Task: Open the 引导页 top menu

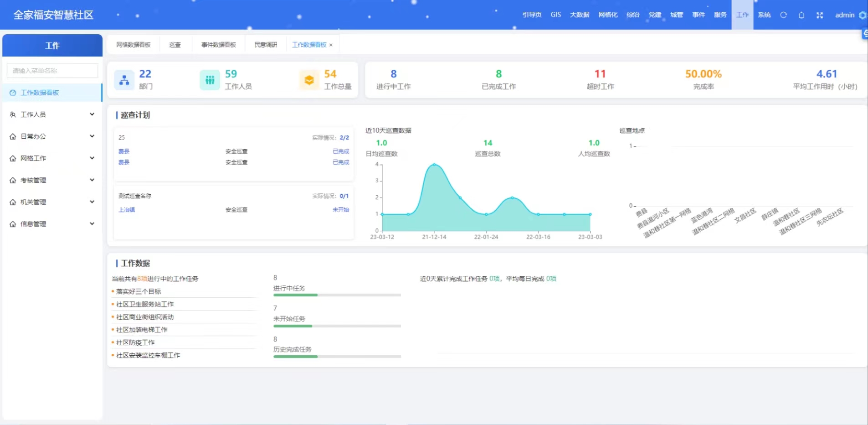Action: click(x=532, y=15)
